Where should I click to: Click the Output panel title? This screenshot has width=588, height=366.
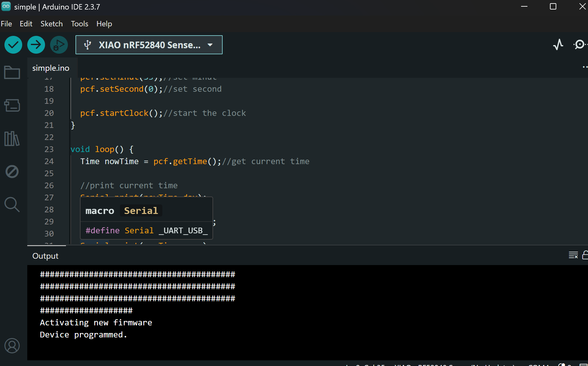[45, 256]
